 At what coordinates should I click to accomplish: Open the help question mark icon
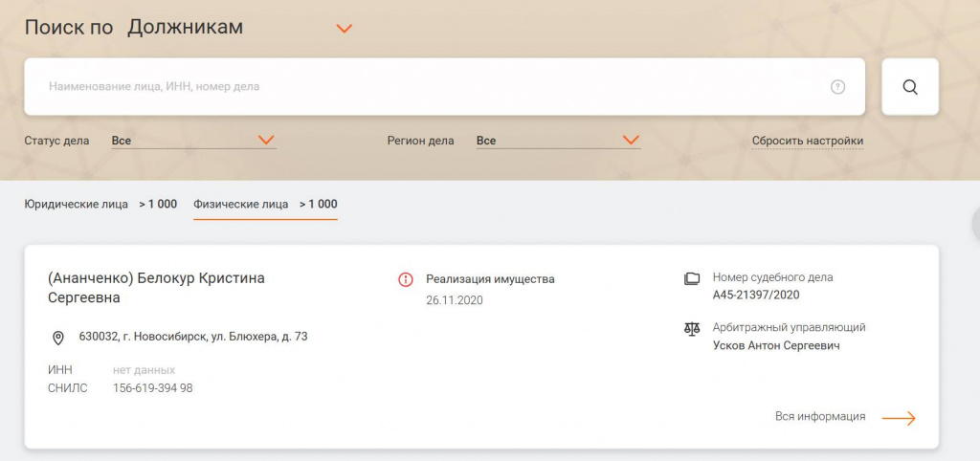[837, 87]
